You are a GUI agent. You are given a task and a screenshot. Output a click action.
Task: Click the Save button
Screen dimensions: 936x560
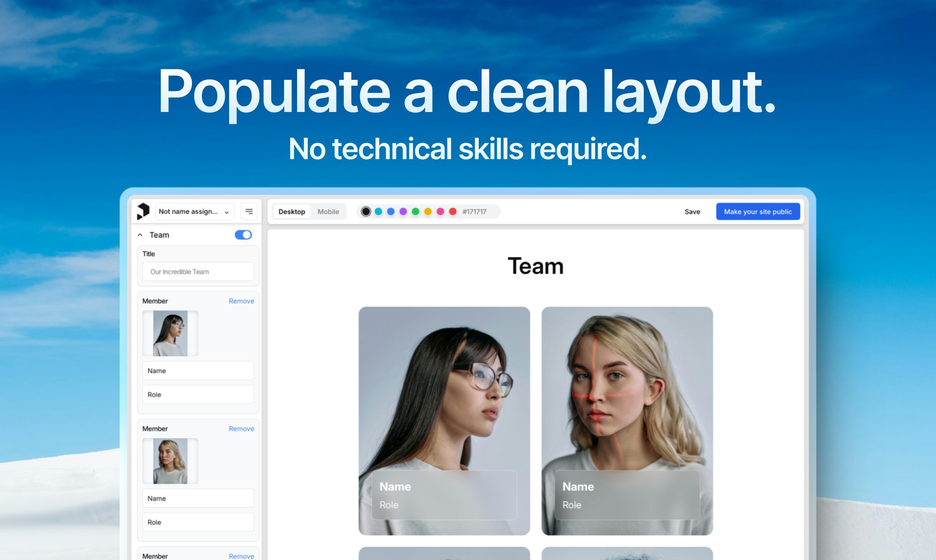pos(692,212)
